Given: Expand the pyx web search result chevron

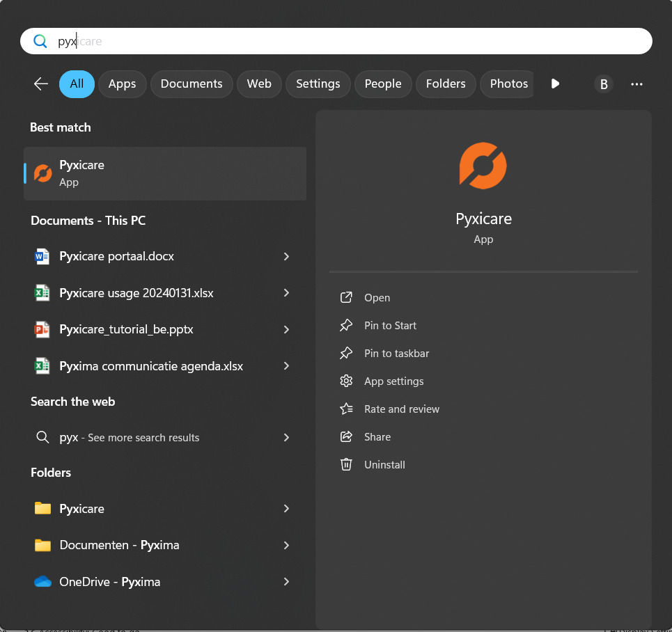Looking at the screenshot, I should 286,438.
